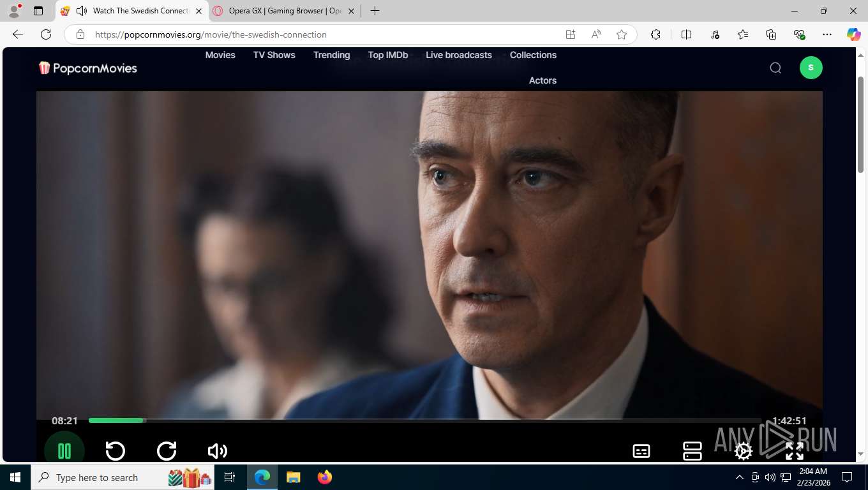Screen dimensions: 868x490
Task: View site information lock icon
Action: (x=80, y=34)
